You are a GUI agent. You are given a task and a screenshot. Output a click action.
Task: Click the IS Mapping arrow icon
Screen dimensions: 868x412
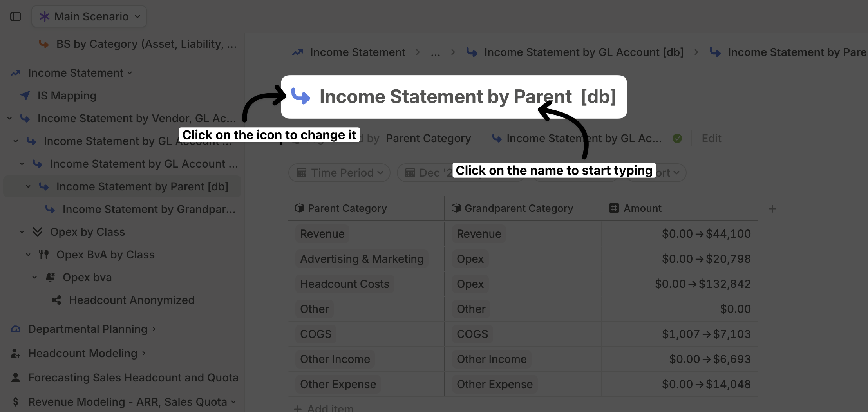[25, 96]
